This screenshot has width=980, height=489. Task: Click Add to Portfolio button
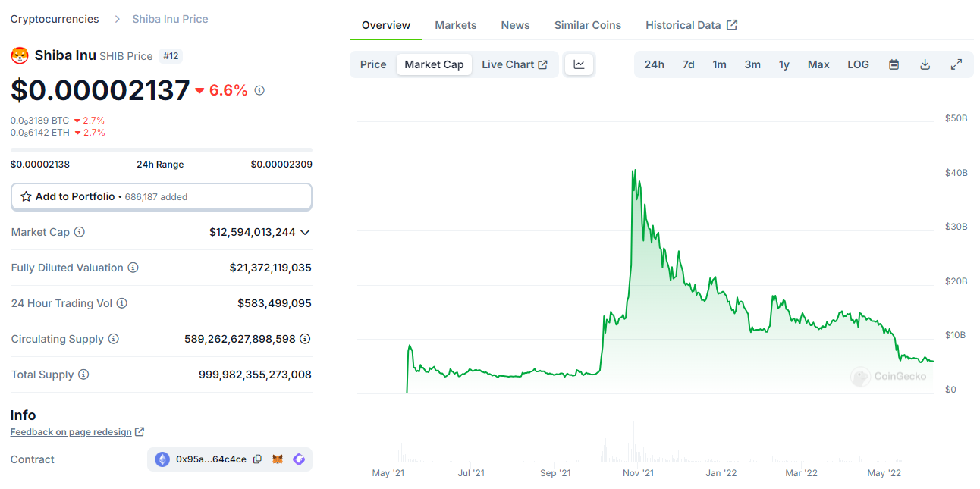pyautogui.click(x=161, y=196)
